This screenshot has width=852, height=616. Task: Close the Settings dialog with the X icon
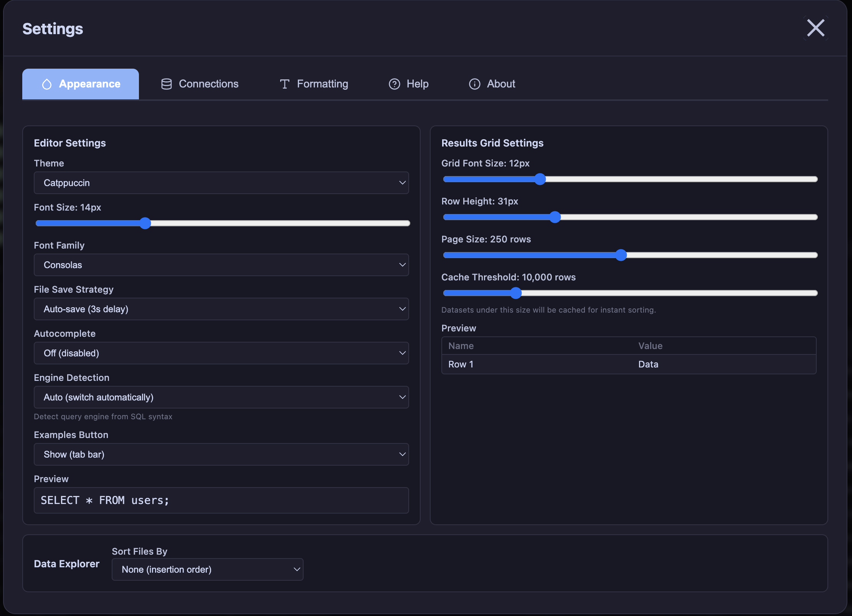click(x=816, y=28)
